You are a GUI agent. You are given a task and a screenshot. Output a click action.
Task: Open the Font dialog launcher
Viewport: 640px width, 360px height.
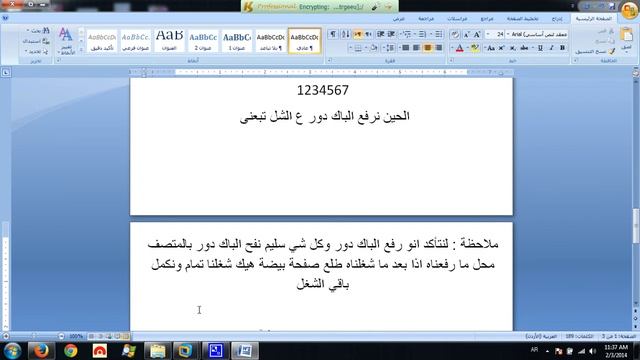(x=451, y=60)
